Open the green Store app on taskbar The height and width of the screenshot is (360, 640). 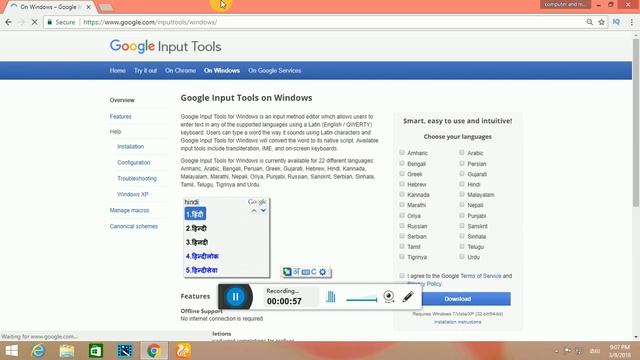click(x=96, y=351)
